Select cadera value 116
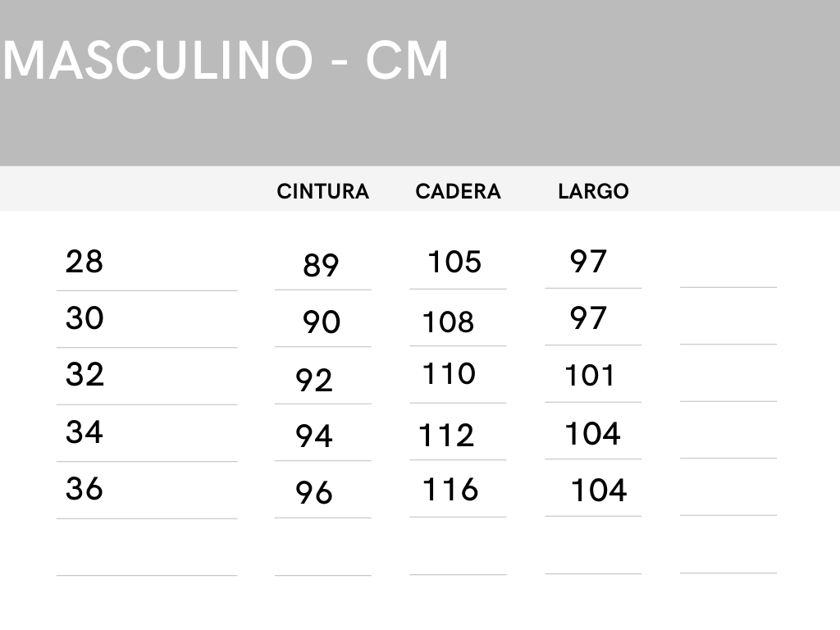 [x=450, y=490]
